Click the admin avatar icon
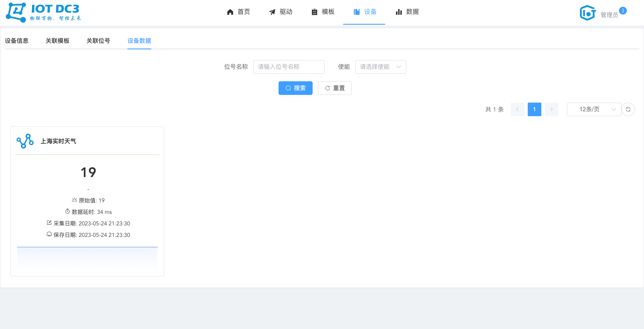This screenshot has width=644, height=329. click(x=588, y=13)
